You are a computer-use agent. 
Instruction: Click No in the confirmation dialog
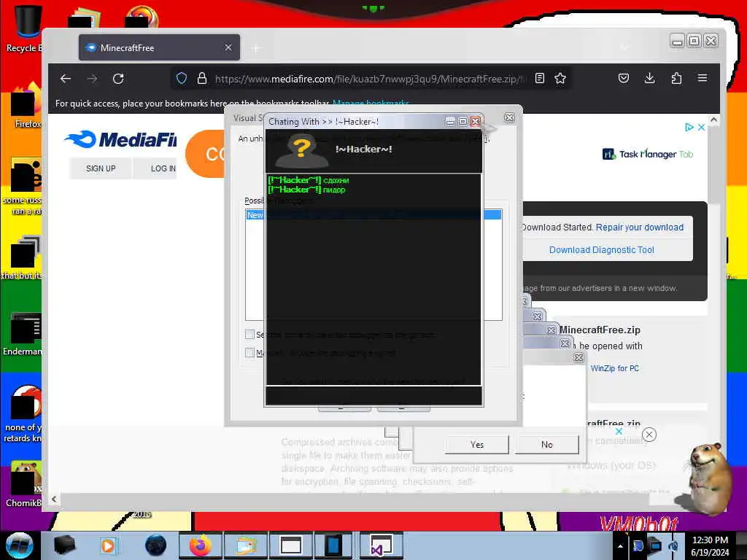(547, 445)
